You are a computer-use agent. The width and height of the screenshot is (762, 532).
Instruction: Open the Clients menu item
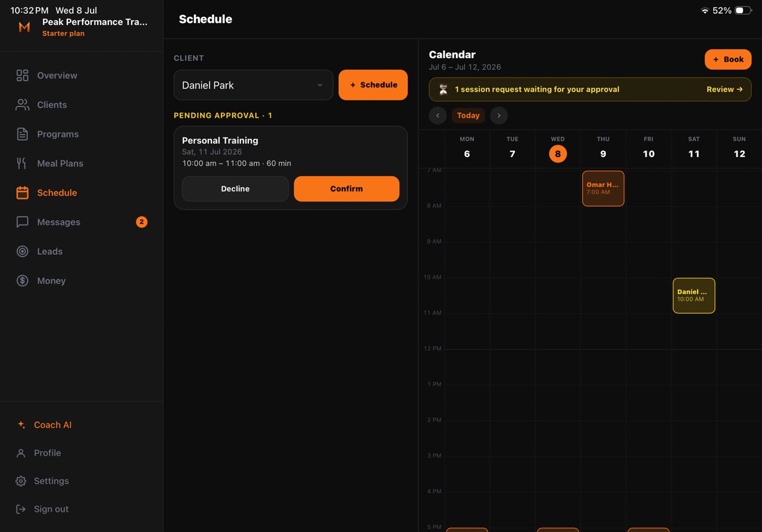pyautogui.click(x=82, y=105)
